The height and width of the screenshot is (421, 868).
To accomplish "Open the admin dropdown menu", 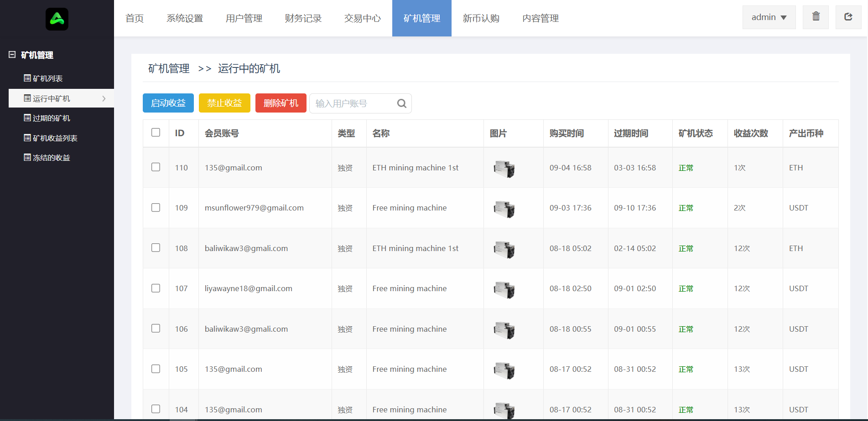I will click(x=769, y=17).
